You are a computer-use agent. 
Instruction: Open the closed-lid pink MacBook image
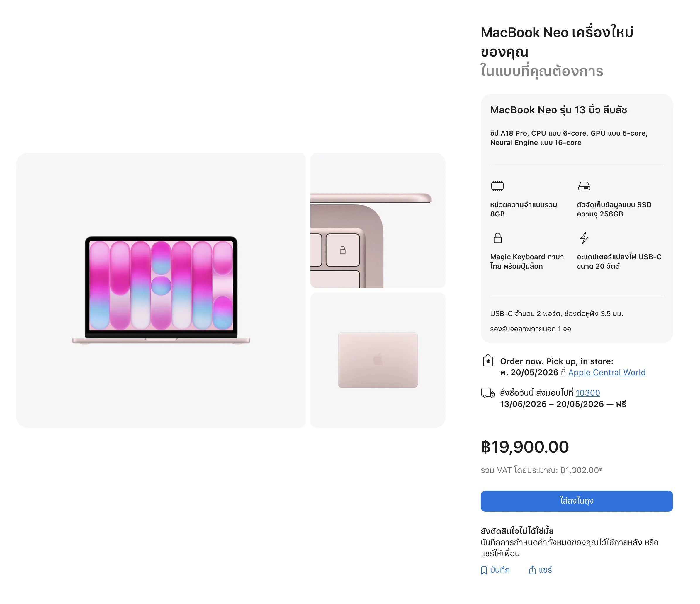click(x=378, y=360)
